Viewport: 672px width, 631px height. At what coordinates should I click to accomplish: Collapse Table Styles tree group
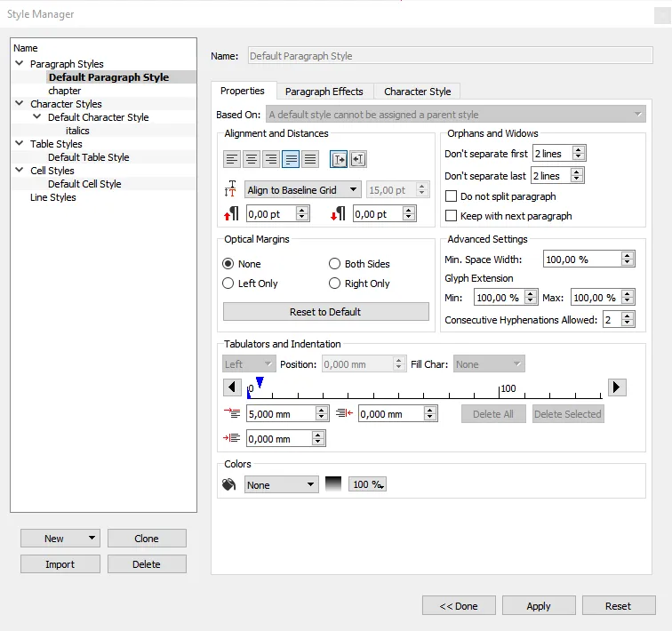[x=20, y=143]
